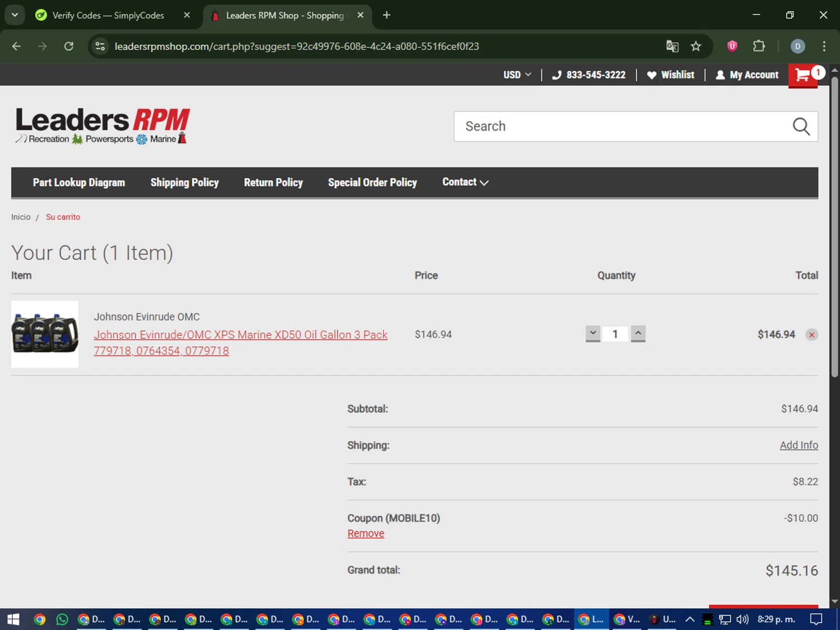Click the Add Info shipping link
The image size is (840, 630).
pyautogui.click(x=799, y=445)
